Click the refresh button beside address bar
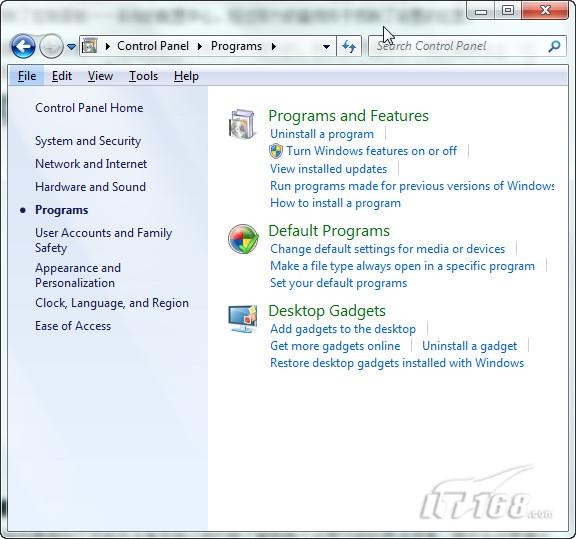 point(349,46)
